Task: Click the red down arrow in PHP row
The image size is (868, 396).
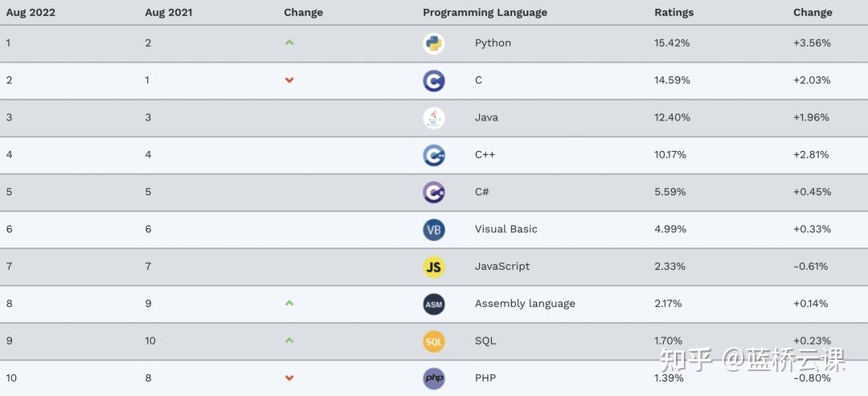Action: pyautogui.click(x=289, y=378)
